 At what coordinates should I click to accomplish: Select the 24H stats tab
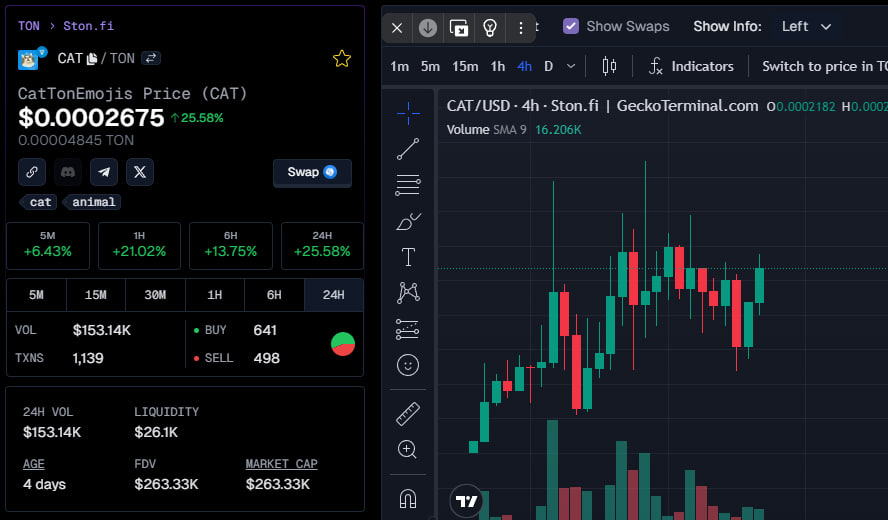click(334, 295)
